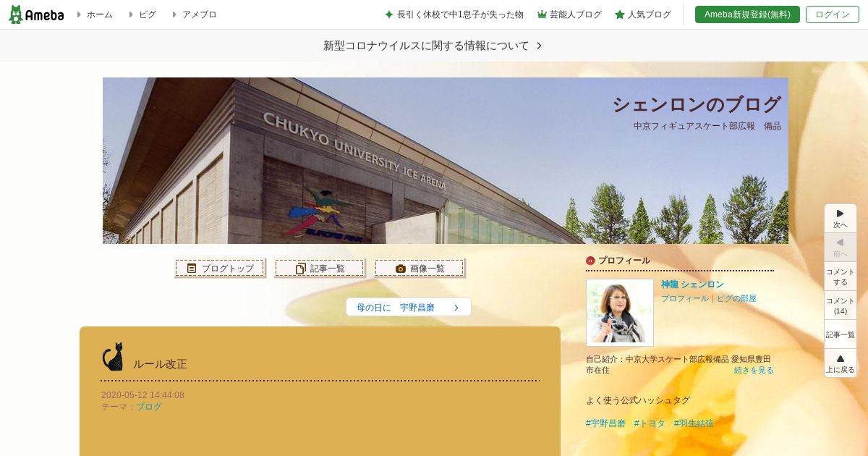Open hashtag #羽生結弦
The width and height of the screenshot is (868, 456).
coord(694,423)
